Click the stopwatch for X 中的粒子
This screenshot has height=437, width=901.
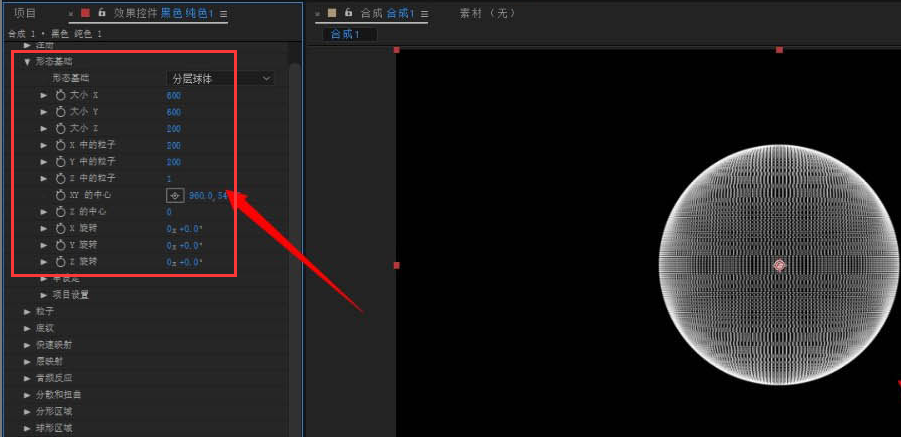[x=60, y=145]
